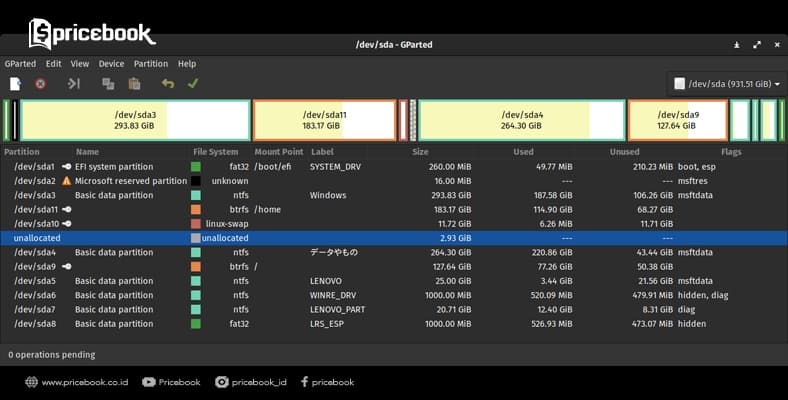Image resolution: width=788 pixels, height=400 pixels.
Task: Select the /dev/sda8 partition row
Action: pos(394,324)
